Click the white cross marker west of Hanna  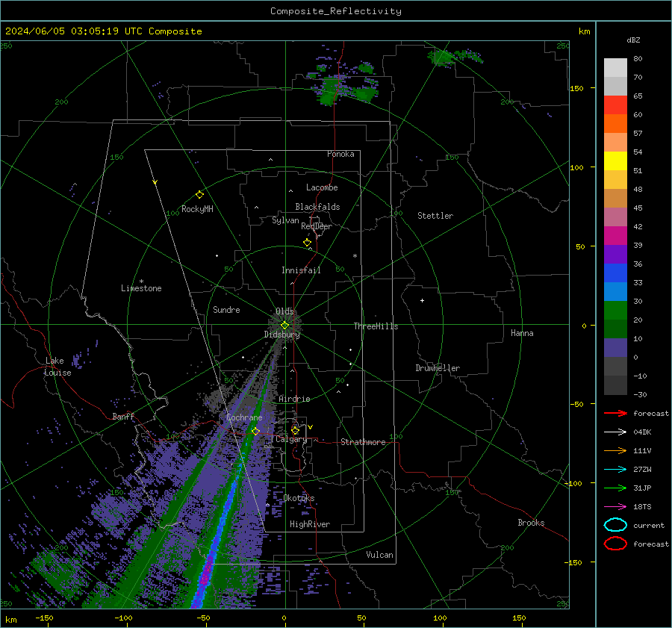coord(422,300)
